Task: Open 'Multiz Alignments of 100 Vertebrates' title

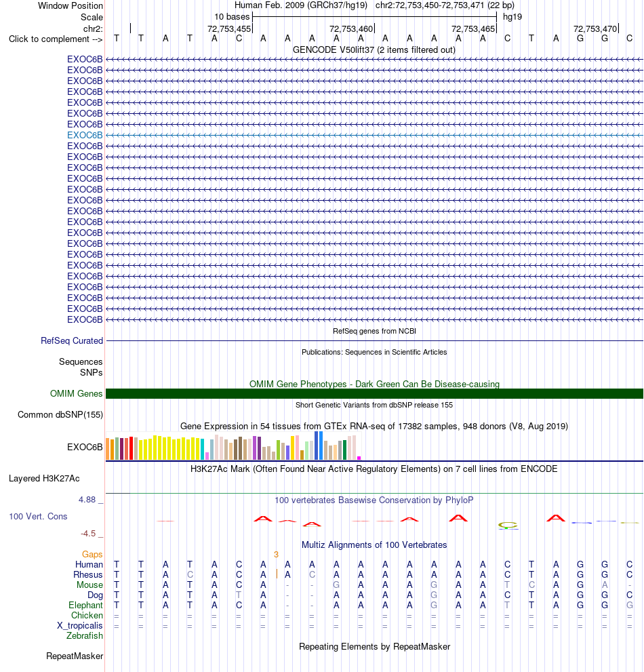Action: pos(374,545)
